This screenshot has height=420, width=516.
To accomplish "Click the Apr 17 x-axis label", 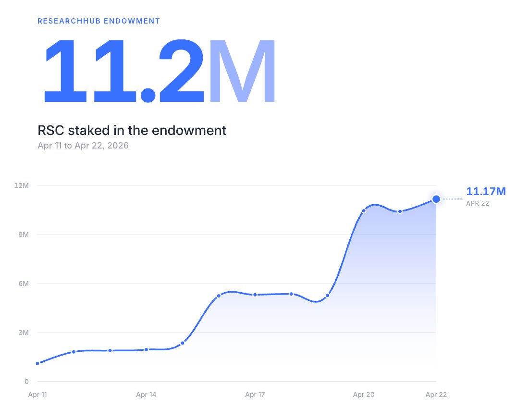I will pos(255,395).
